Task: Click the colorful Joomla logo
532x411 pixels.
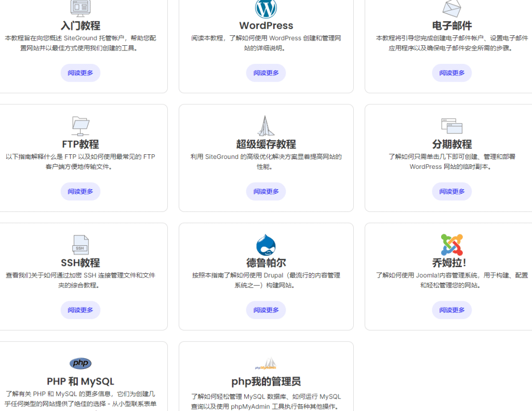Action: click(451, 245)
